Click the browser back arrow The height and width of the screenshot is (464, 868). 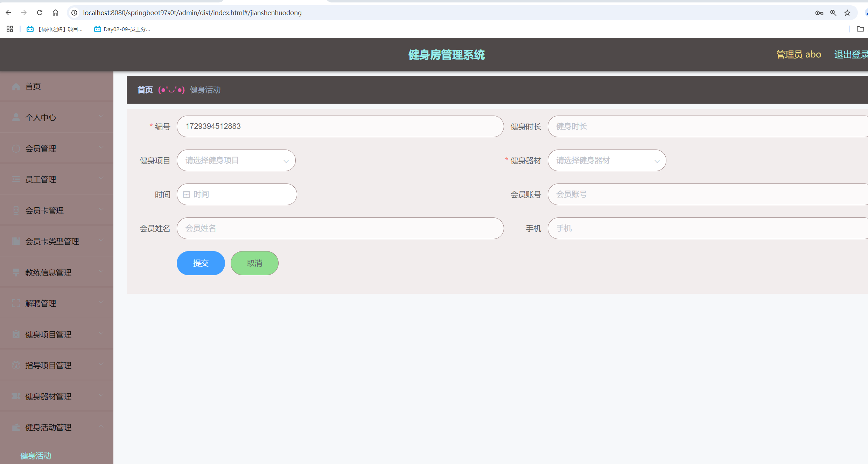tap(8, 13)
